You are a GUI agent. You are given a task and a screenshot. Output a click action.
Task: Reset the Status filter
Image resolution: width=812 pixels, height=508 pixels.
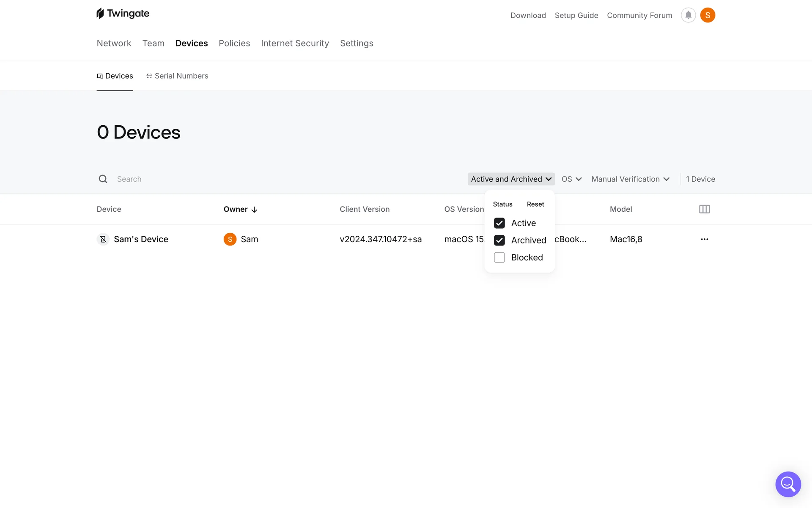point(535,204)
